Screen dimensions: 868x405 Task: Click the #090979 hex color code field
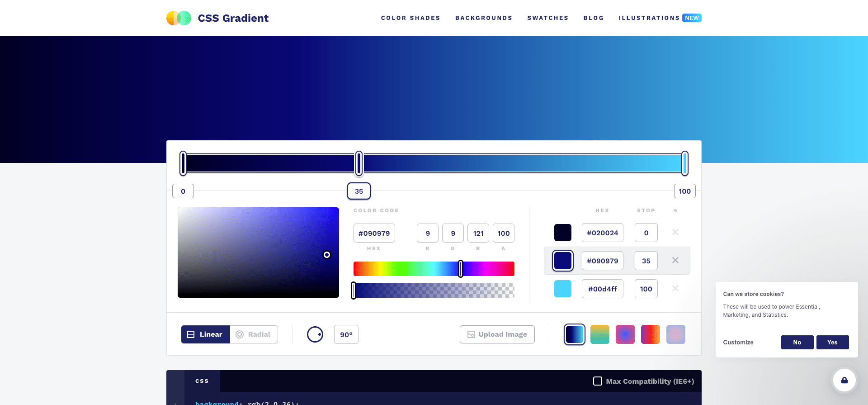pyautogui.click(x=374, y=233)
